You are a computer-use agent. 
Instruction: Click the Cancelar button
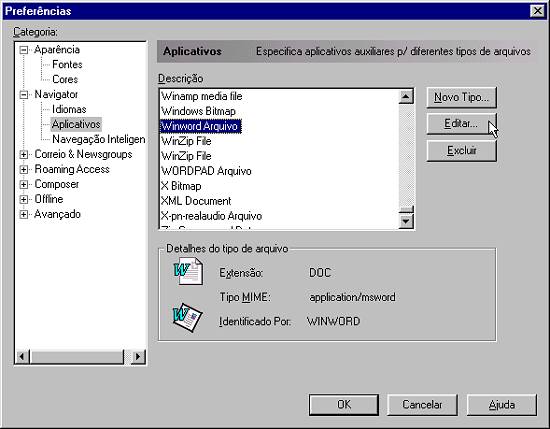point(422,405)
